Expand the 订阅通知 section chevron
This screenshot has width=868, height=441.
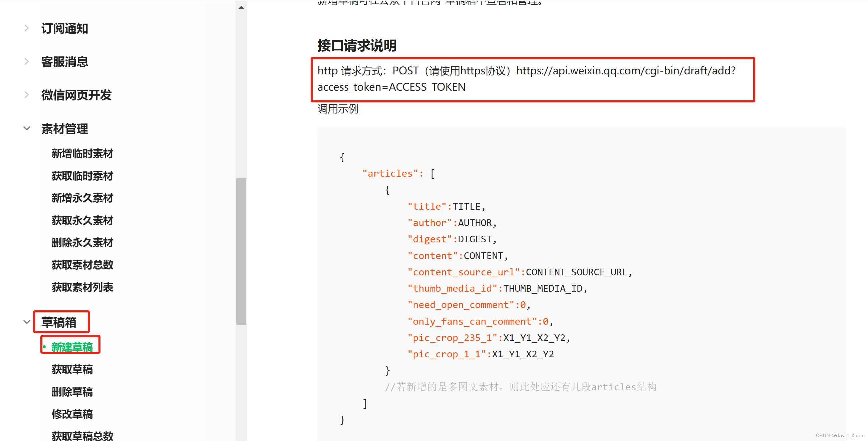click(27, 28)
